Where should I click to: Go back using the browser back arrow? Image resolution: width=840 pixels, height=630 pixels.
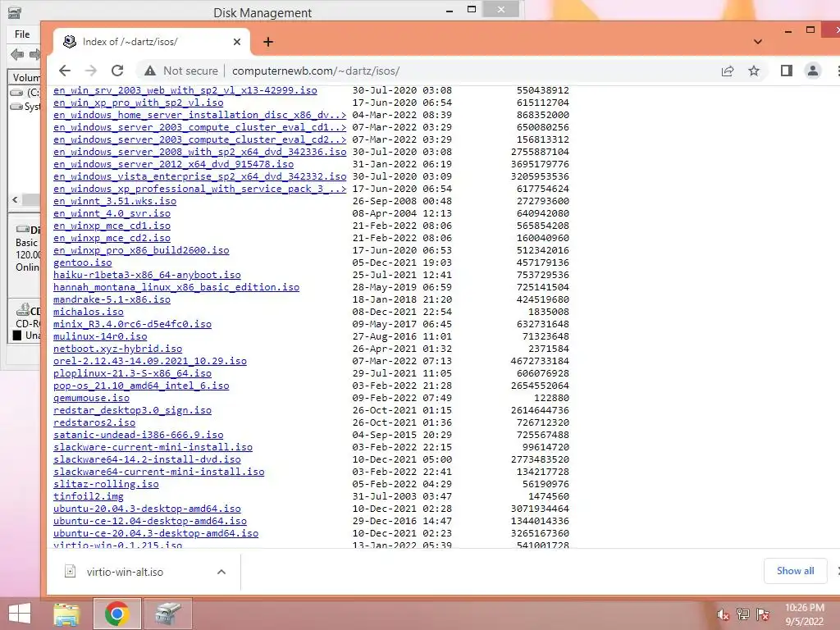click(x=65, y=71)
